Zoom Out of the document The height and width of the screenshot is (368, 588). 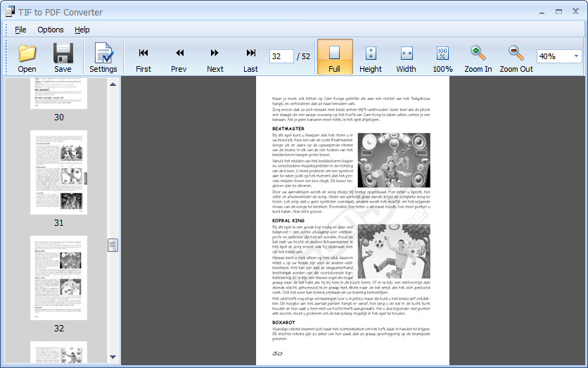click(516, 57)
